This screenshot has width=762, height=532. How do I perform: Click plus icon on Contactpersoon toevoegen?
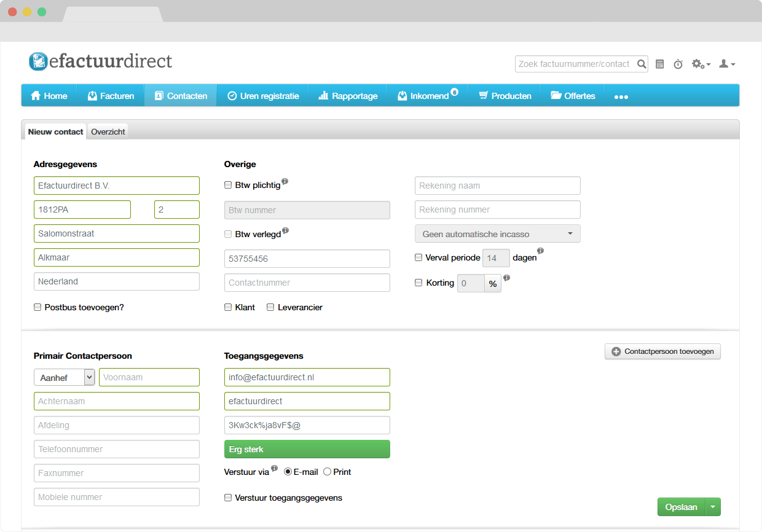point(616,352)
